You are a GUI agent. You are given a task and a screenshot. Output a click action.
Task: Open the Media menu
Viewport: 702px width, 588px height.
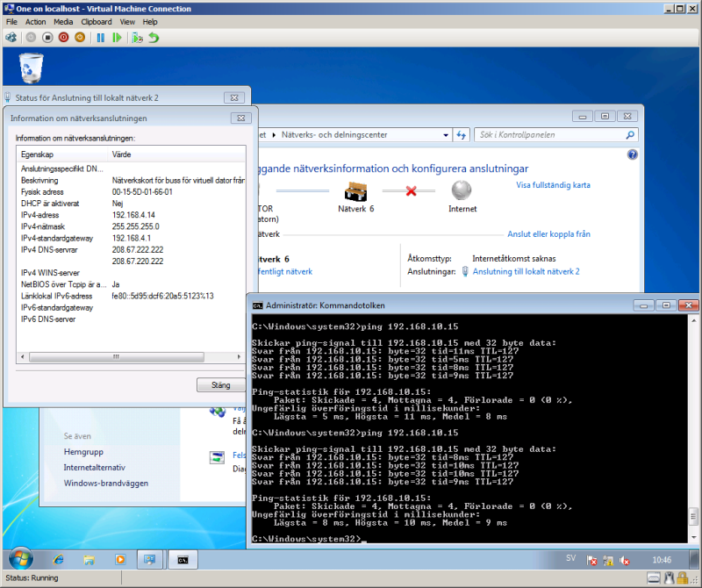63,21
